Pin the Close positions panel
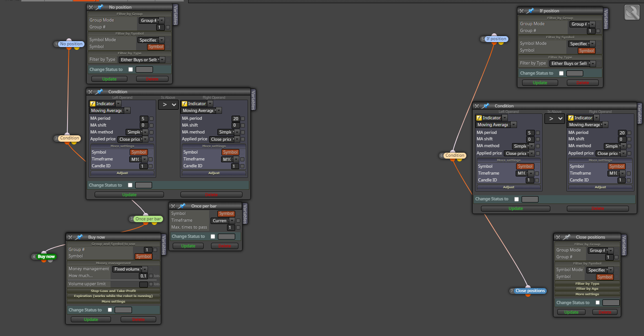The width and height of the screenshot is (644, 336). [x=567, y=237]
